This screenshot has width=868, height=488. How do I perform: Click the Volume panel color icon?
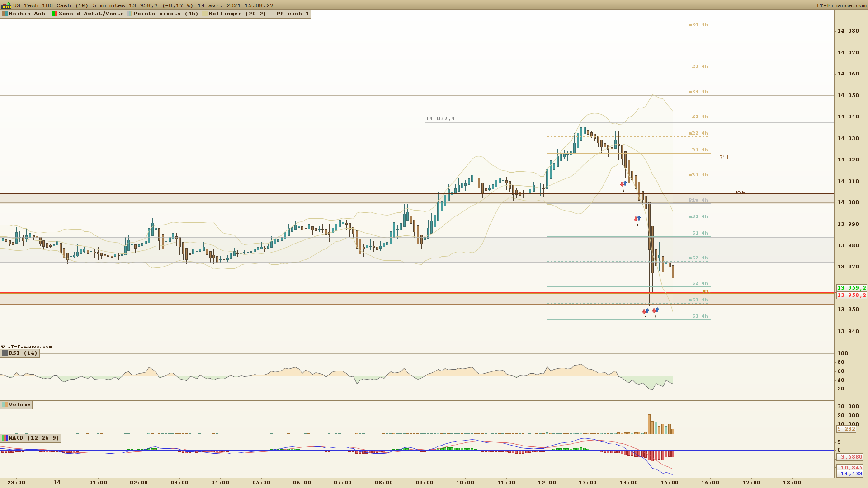coord(5,405)
